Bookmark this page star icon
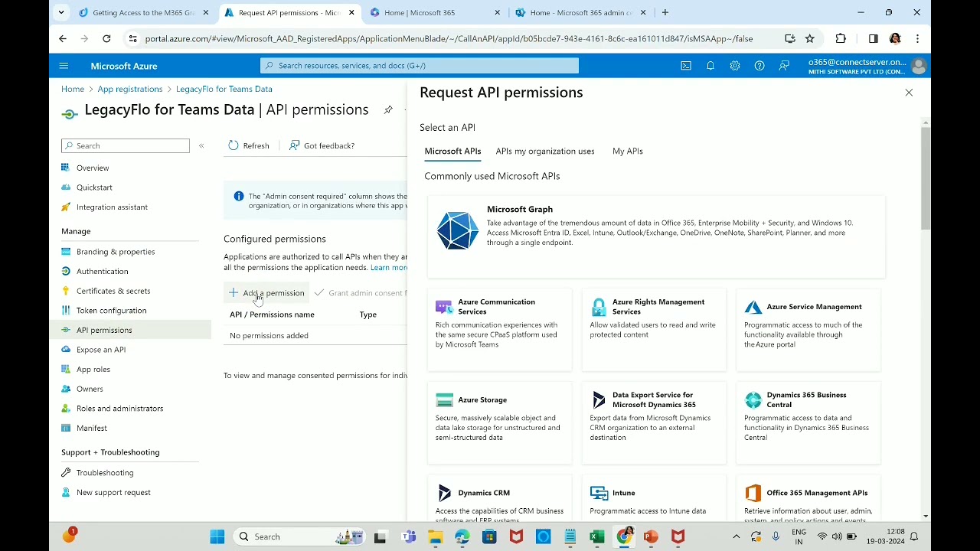 [810, 39]
